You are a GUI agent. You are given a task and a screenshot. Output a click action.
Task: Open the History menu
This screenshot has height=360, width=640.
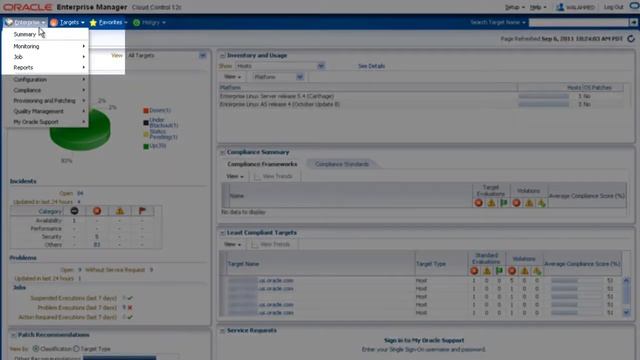click(x=149, y=22)
